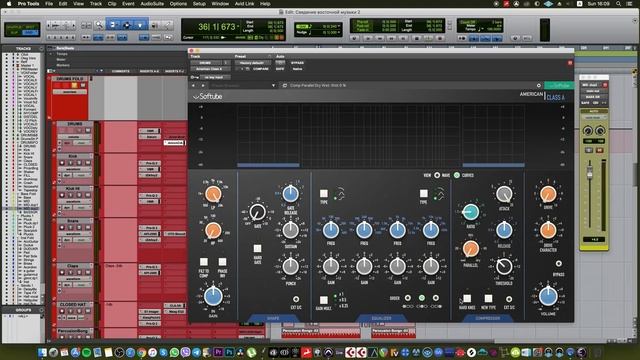The height and width of the screenshot is (360, 640).
Task: Toggle the FILT TO COMP switch
Action: pyautogui.click(x=204, y=262)
